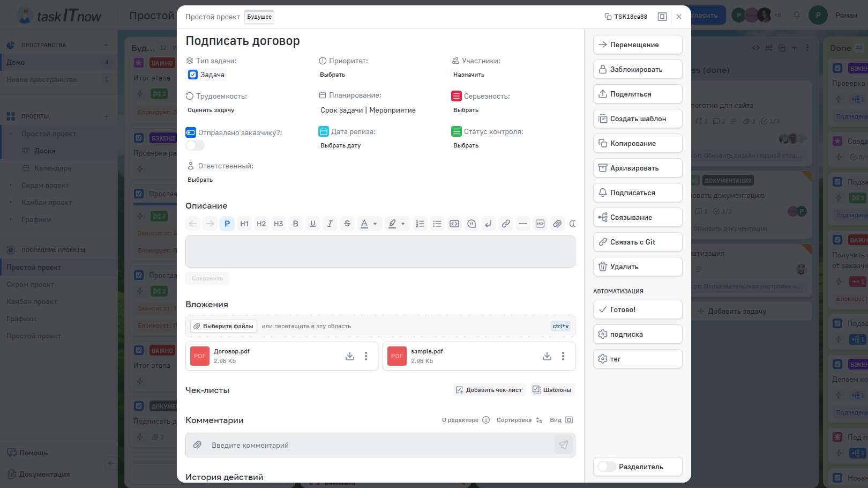Image resolution: width=868 pixels, height=488 pixels.
Task: Enable the Разделитель toggle
Action: point(607,467)
